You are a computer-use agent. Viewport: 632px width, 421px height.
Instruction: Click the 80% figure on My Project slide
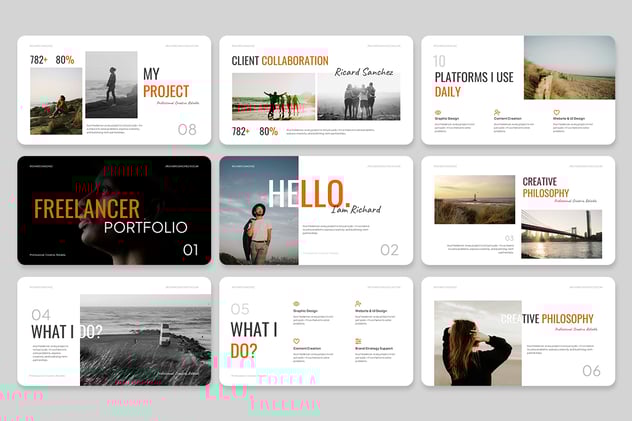click(64, 60)
